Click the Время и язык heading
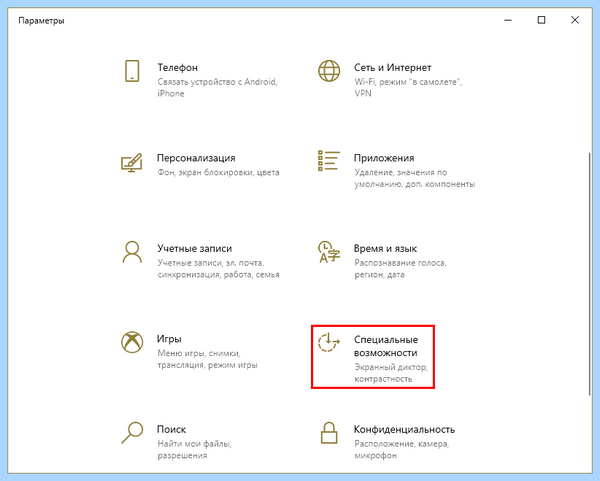This screenshot has width=600, height=481. (x=385, y=248)
